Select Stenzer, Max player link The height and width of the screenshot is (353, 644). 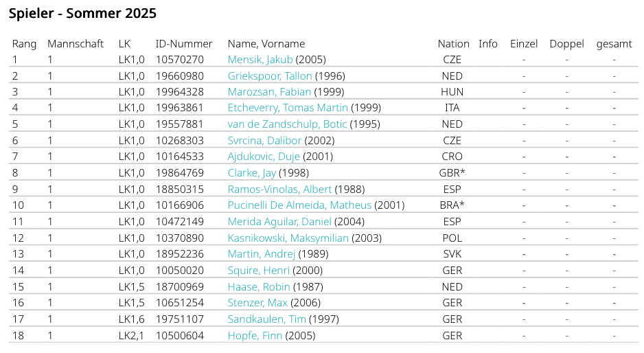point(257,303)
